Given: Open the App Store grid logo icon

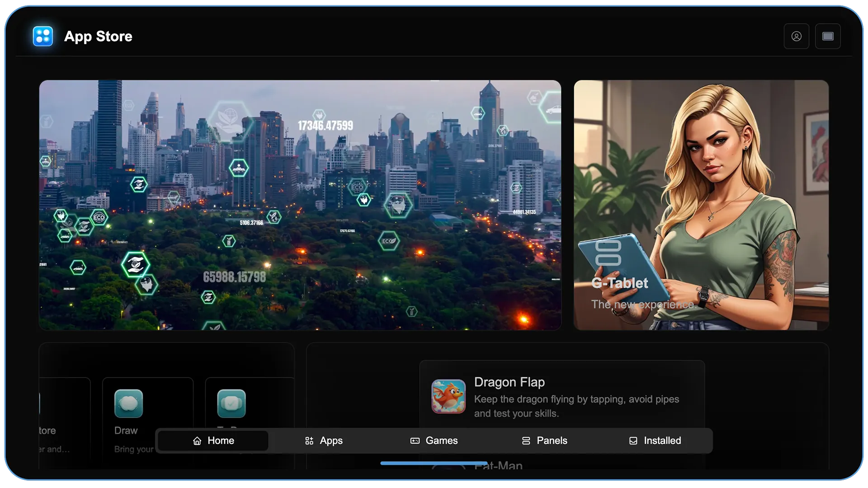Looking at the screenshot, I should (43, 36).
